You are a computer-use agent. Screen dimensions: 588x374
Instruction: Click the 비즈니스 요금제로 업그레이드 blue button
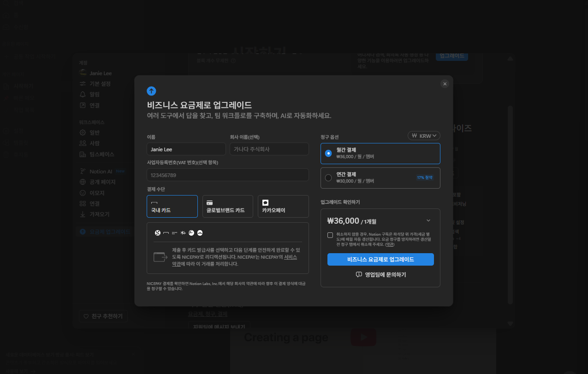(x=380, y=259)
